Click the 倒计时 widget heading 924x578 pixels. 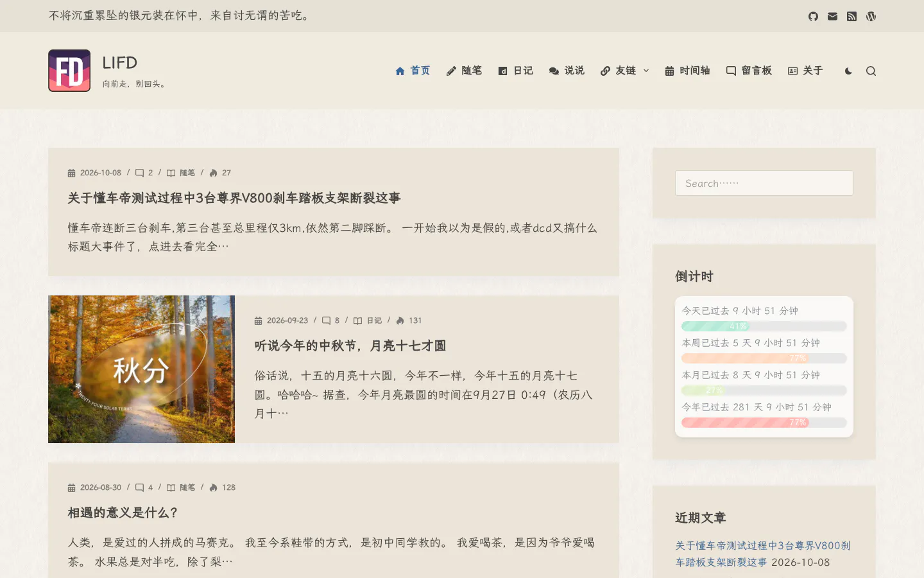(694, 276)
